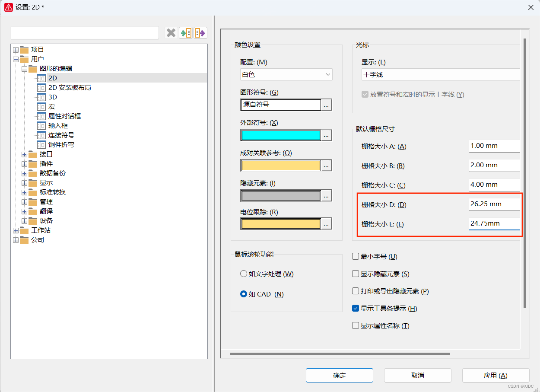Image resolution: width=540 pixels, height=392 pixels.
Task: Select 属性对话框 in the settings tree
Action: 64,116
